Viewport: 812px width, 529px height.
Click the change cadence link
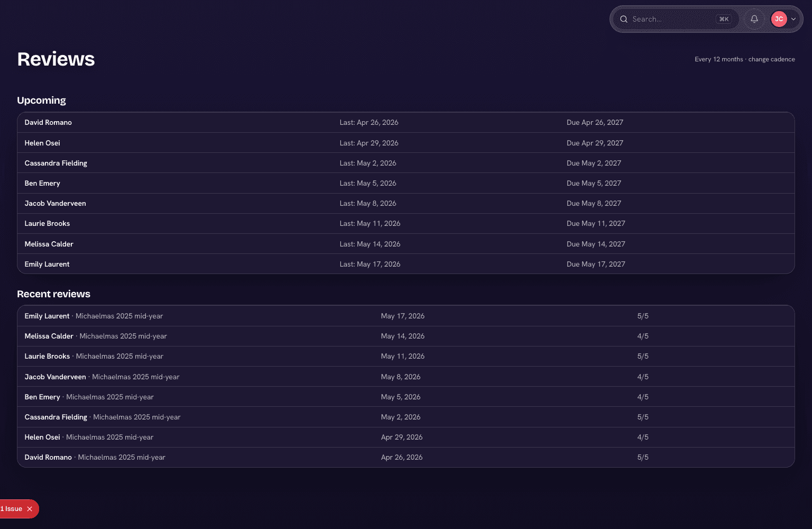pyautogui.click(x=771, y=59)
